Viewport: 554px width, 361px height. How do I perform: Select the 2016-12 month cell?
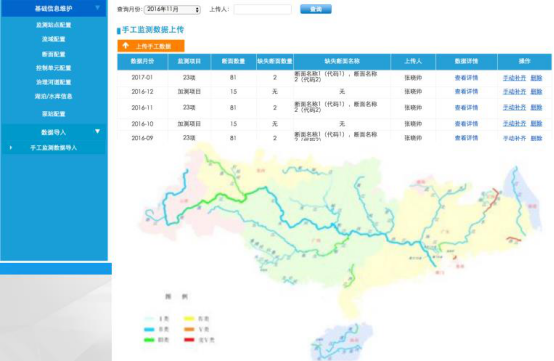coord(142,91)
